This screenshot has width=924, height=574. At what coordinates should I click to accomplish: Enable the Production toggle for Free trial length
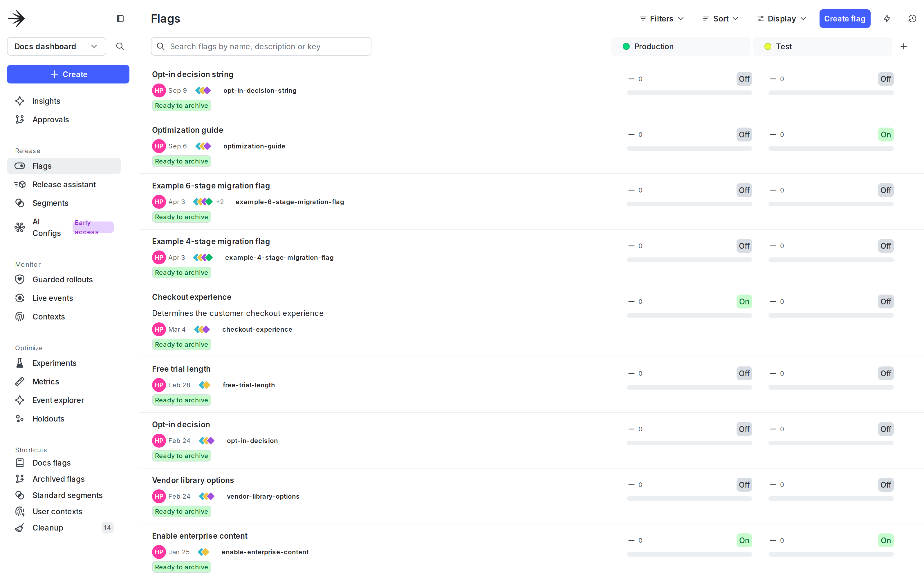pyautogui.click(x=744, y=373)
